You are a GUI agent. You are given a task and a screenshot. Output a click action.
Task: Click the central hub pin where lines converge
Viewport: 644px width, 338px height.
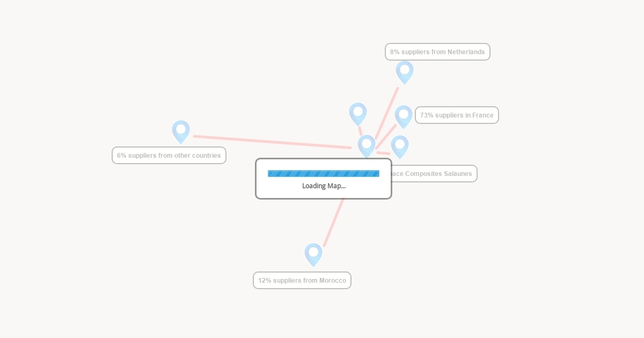367,145
